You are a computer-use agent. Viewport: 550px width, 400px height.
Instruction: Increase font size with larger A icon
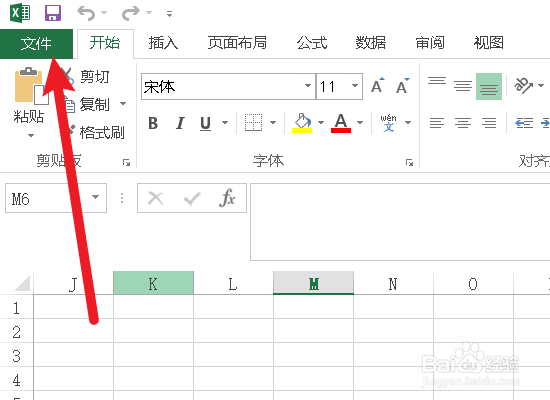tap(378, 86)
